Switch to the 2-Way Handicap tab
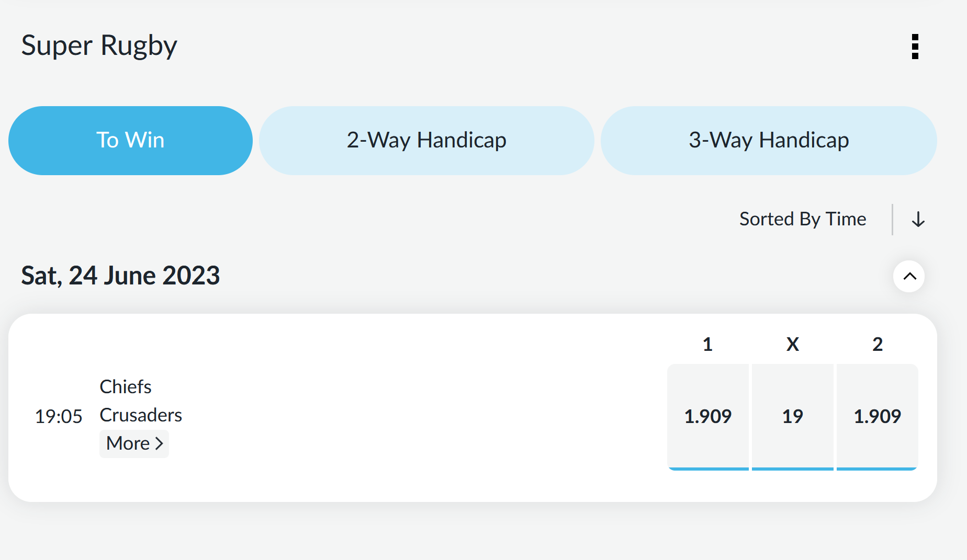This screenshot has width=967, height=560. [x=426, y=140]
